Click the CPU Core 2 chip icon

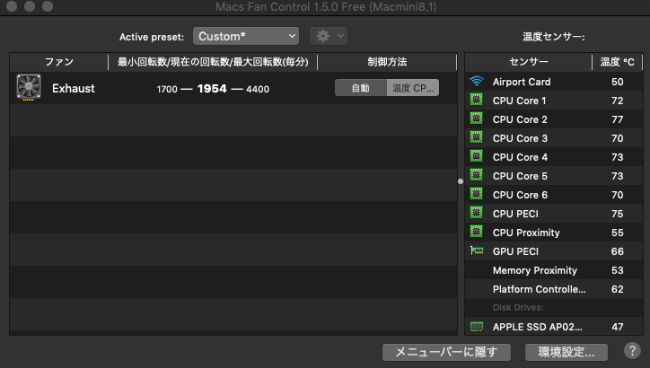(476, 119)
